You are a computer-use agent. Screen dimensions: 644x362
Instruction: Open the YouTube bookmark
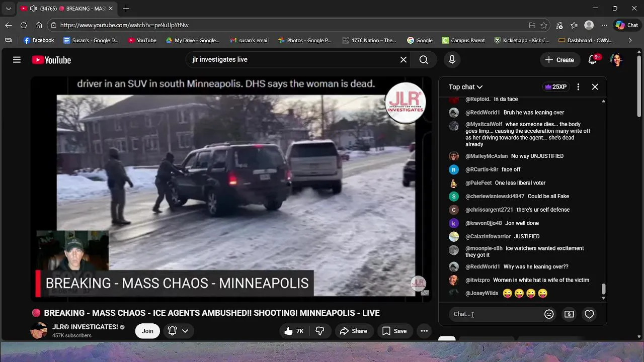click(142, 40)
